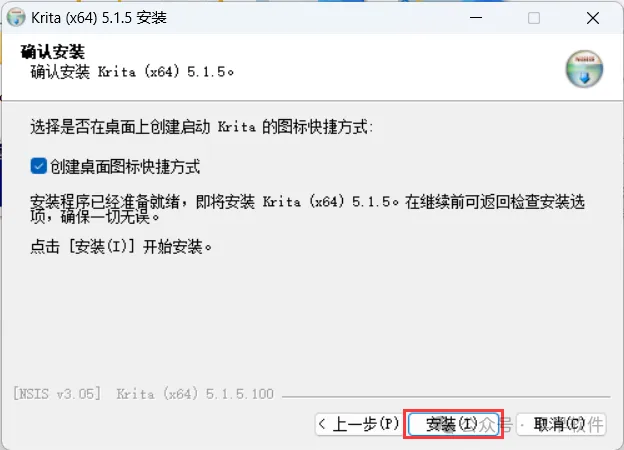
Task: Toggle via the 创建桌面图标快捷方式 label
Action: coord(125,166)
